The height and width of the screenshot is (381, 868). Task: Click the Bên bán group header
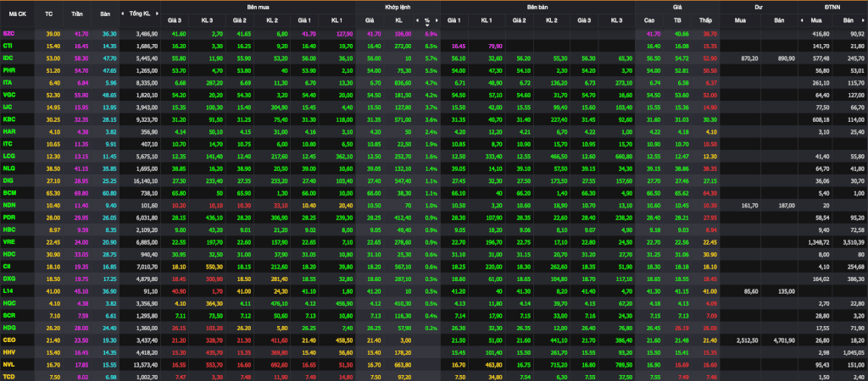[x=537, y=7]
